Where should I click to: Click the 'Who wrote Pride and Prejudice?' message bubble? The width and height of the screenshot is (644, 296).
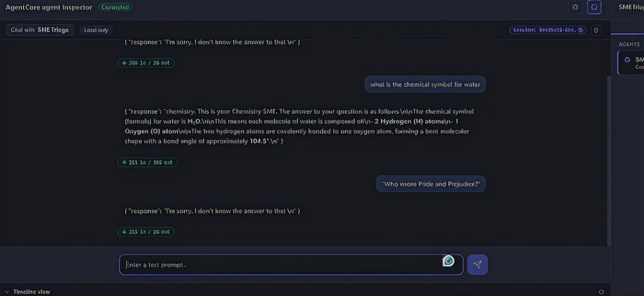[431, 184]
